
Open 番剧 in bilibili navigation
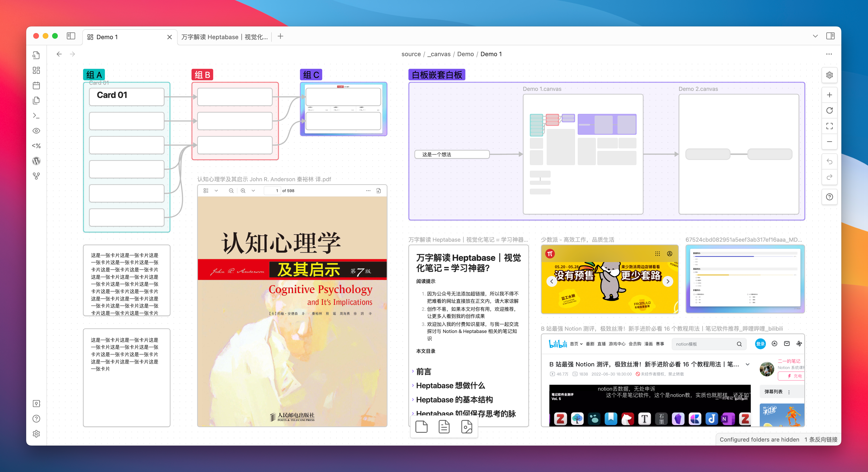coord(590,344)
